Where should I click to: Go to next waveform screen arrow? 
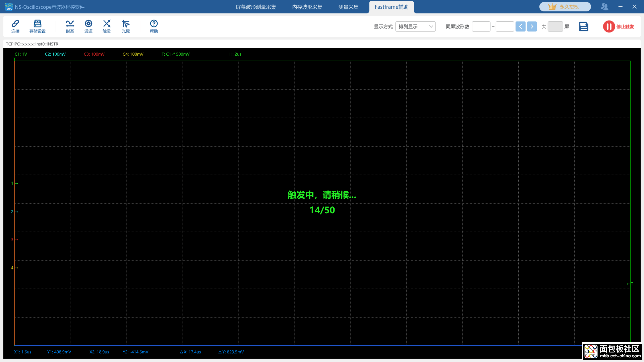coord(532,26)
